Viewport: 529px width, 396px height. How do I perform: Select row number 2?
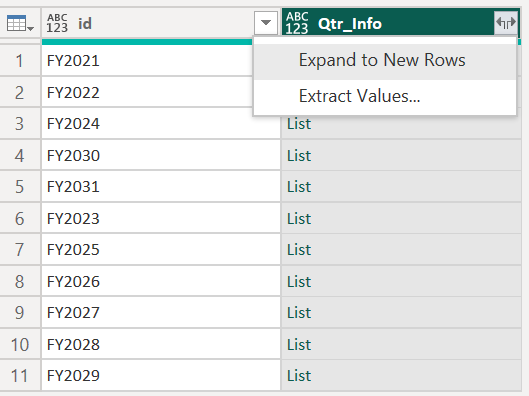20,92
